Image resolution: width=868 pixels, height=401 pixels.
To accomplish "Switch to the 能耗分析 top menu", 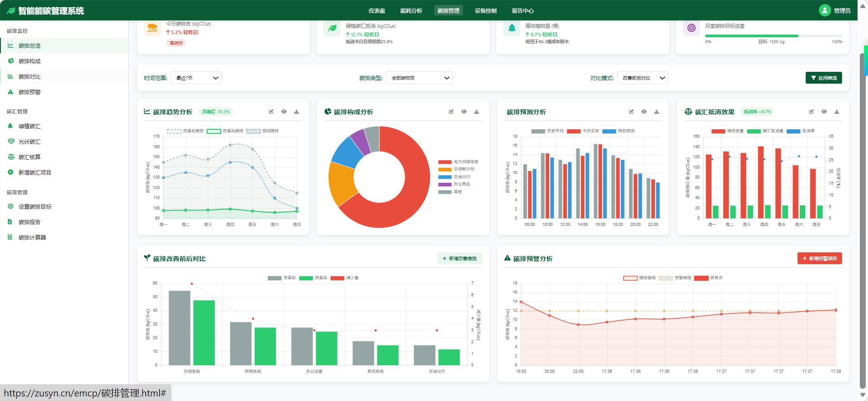I will point(411,11).
